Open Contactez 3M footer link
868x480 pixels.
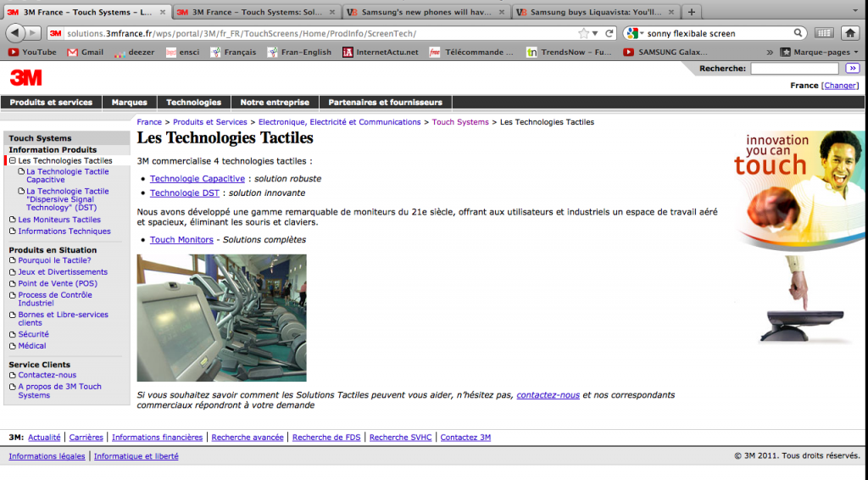tap(465, 438)
